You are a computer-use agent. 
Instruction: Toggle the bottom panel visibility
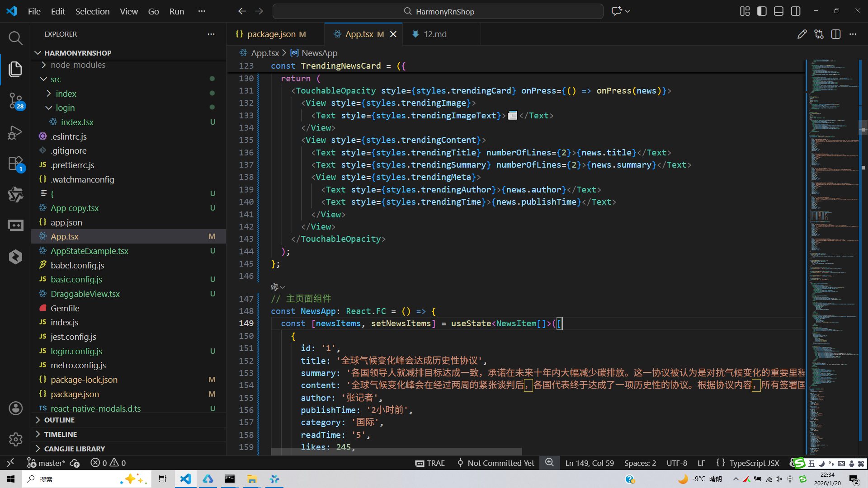tap(778, 11)
